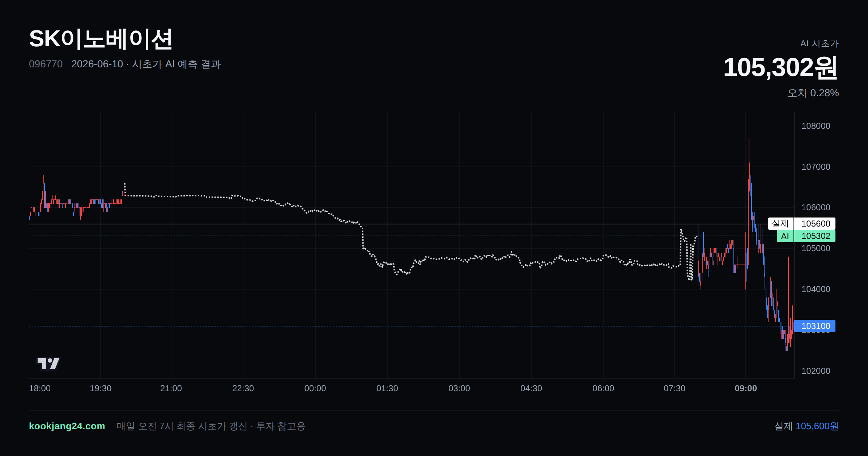Select the white 실제 105600 price-axis tag

tap(802, 224)
